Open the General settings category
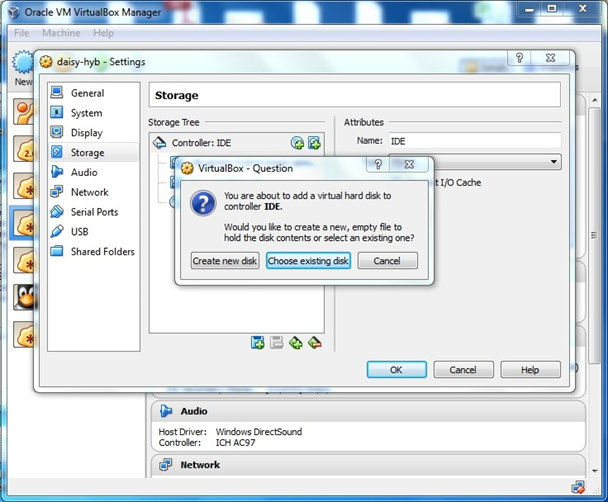 coord(87,93)
